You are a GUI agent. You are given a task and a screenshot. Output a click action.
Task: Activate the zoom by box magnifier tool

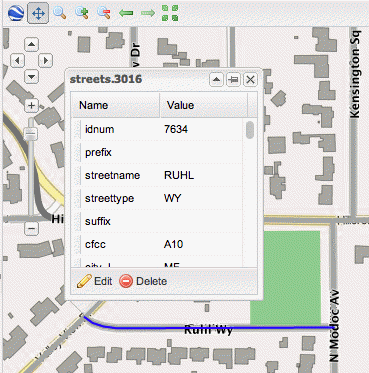pyautogui.click(x=60, y=13)
